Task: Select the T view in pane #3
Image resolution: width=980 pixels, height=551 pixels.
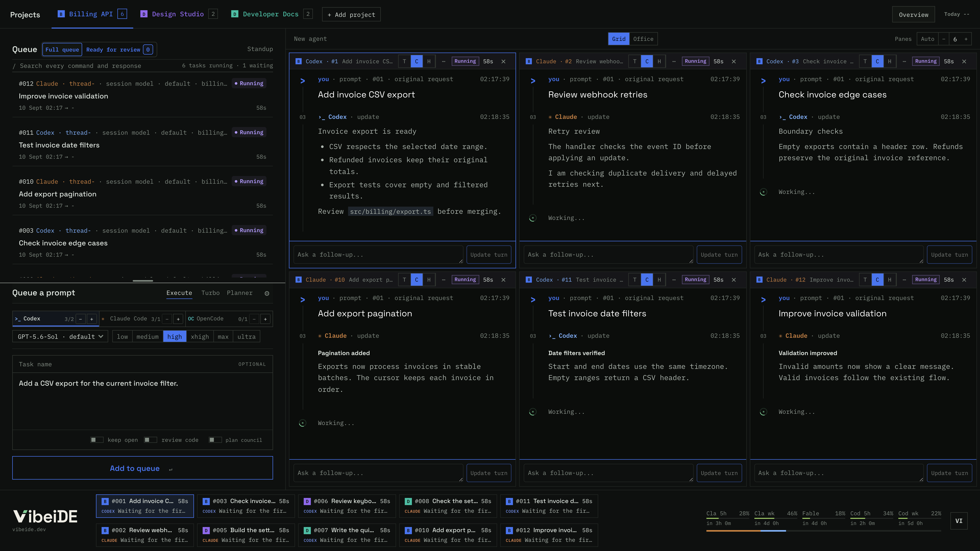Action: pyautogui.click(x=865, y=61)
